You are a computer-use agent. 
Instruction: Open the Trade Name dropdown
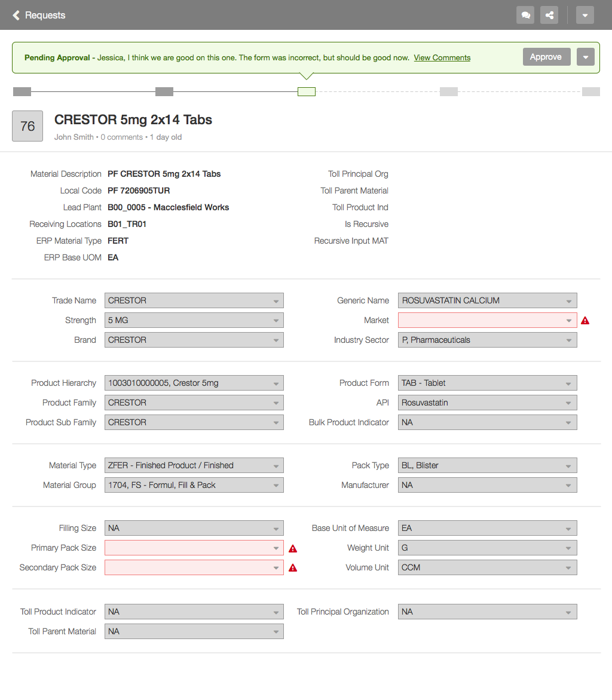click(194, 300)
